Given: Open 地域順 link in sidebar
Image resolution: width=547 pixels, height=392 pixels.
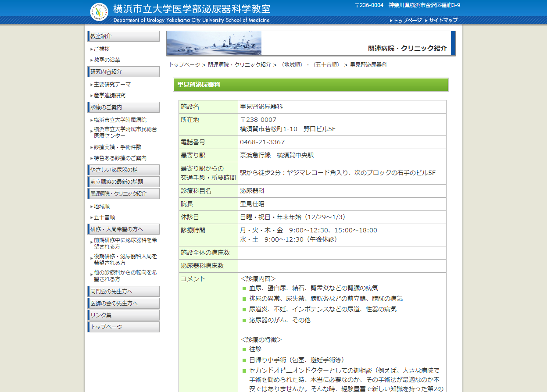Looking at the screenshot, I should tap(101, 207).
